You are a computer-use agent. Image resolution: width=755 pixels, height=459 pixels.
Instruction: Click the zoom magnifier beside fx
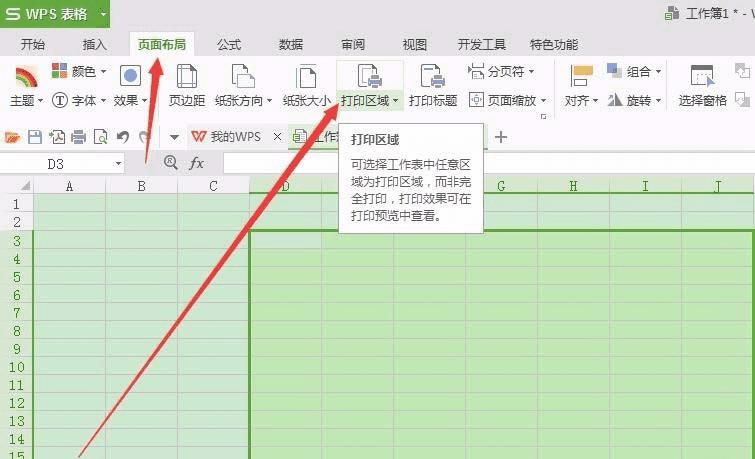(x=170, y=162)
